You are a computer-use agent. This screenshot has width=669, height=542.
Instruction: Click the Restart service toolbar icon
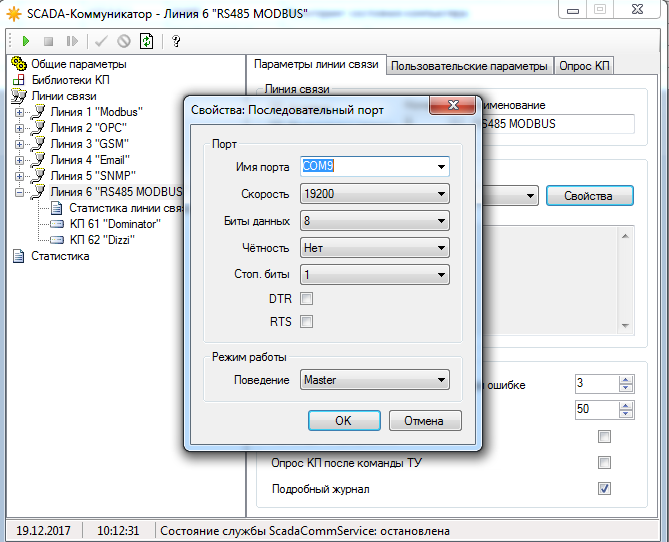(72, 41)
